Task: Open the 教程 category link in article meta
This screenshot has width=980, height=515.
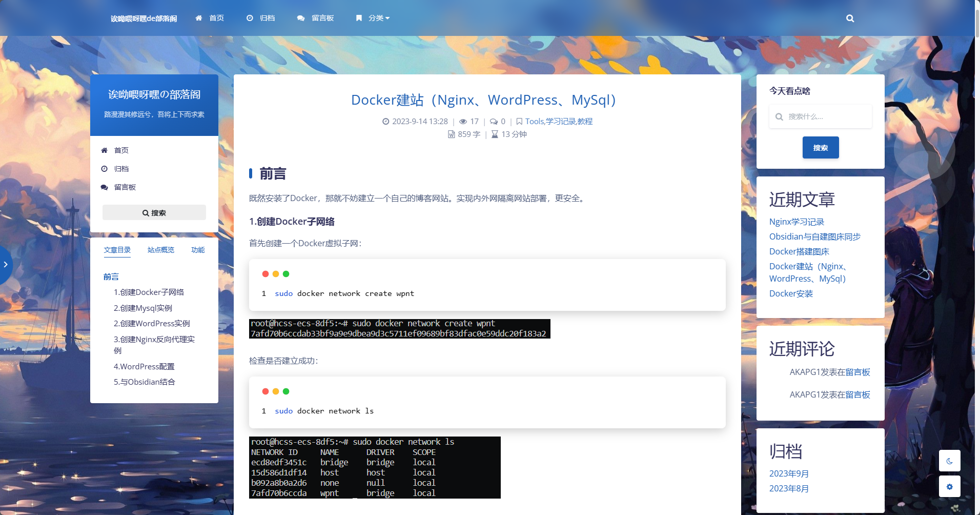Action: (x=585, y=122)
